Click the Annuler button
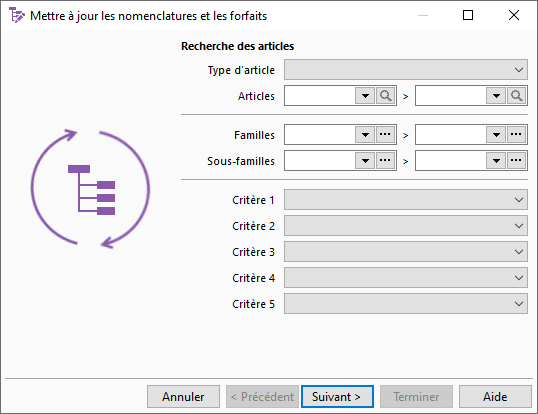The image size is (538, 414). coord(183,397)
